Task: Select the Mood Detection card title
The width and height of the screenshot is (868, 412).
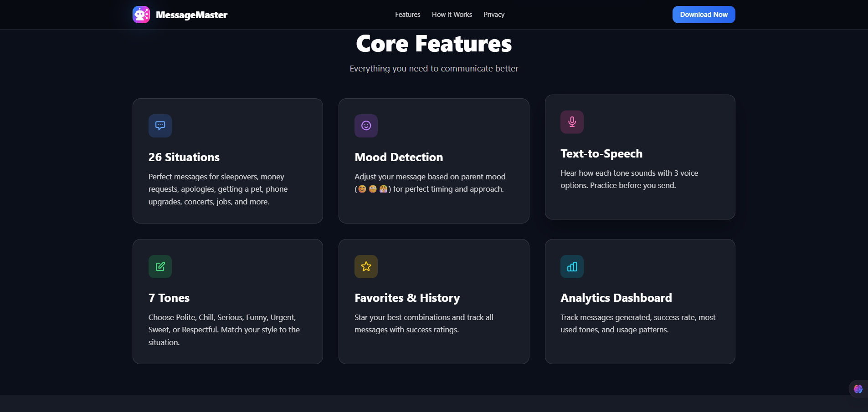Action: (399, 158)
